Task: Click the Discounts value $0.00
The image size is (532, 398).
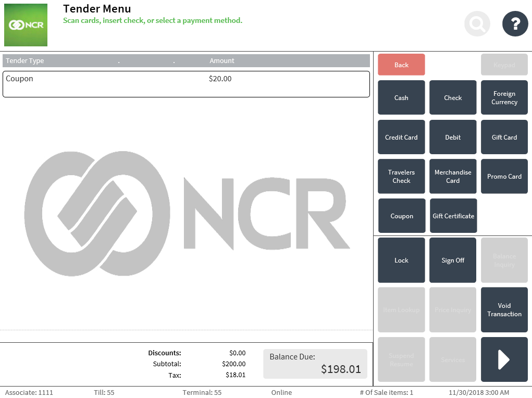Action: click(x=238, y=353)
